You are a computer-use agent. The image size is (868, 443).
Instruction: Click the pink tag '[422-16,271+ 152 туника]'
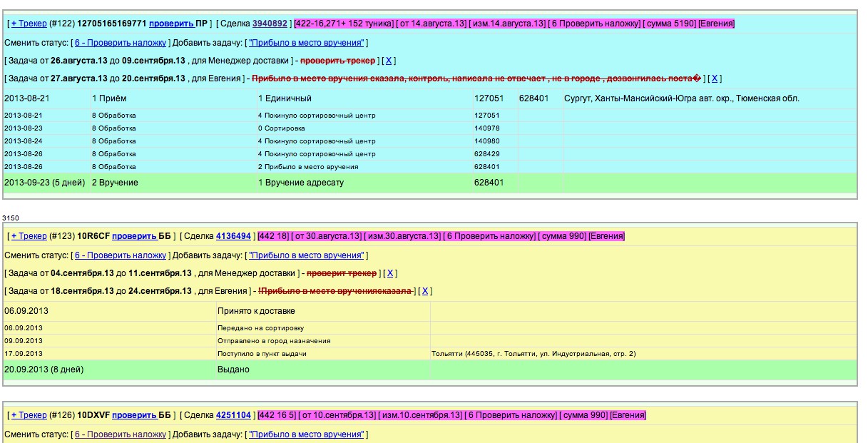coord(344,24)
